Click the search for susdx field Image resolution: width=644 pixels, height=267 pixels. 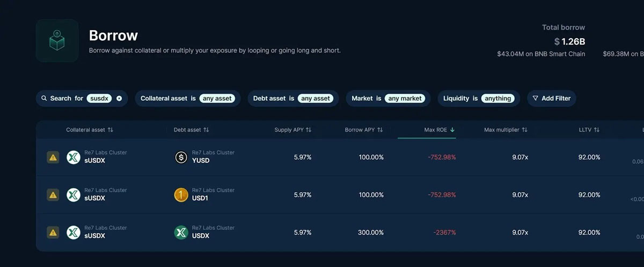coord(75,99)
